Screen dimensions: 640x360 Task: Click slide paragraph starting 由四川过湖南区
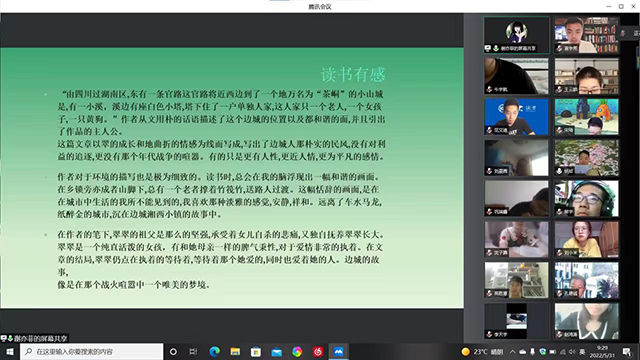pyautogui.click(x=221, y=113)
